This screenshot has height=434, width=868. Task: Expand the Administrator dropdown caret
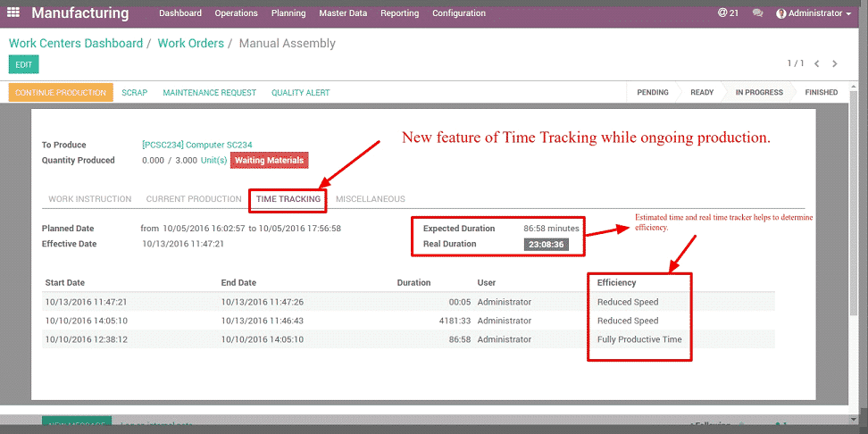click(848, 14)
